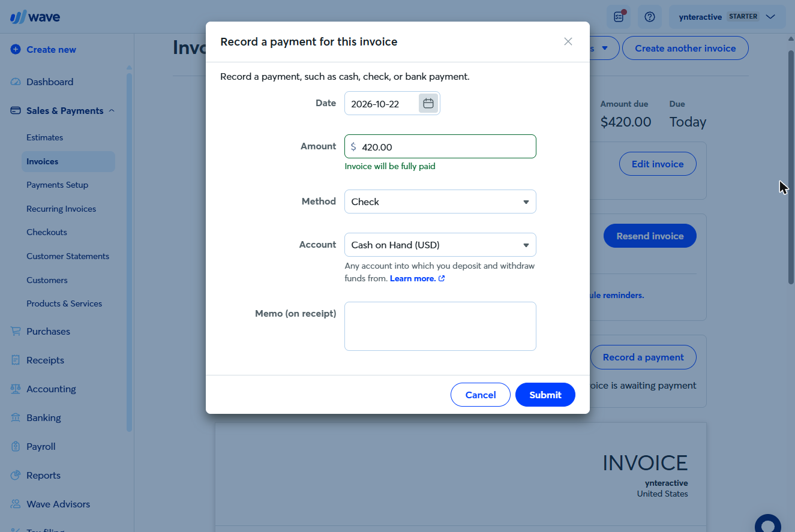Image resolution: width=795 pixels, height=532 pixels.
Task: Open Payments Setup
Action: (x=58, y=185)
